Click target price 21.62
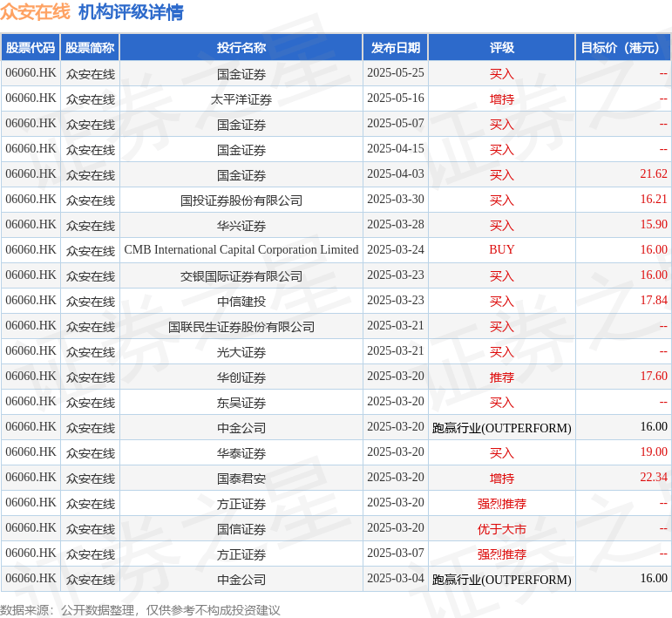Screen dimensions: 672x618 [654, 174]
